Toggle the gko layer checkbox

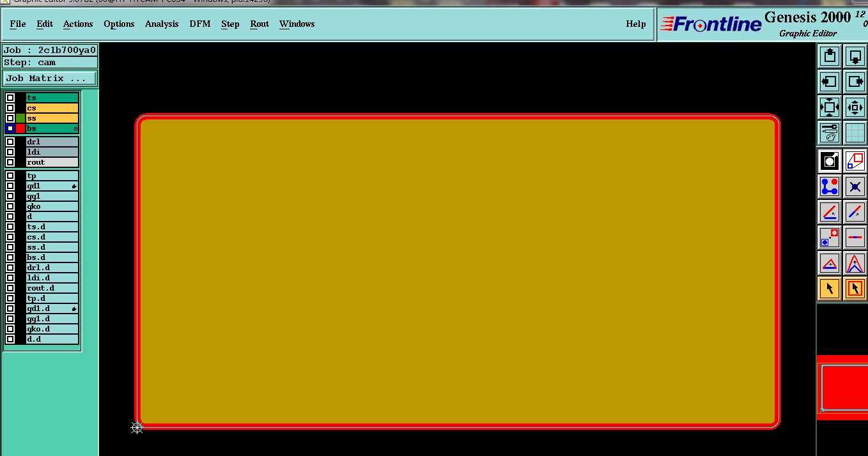[10, 206]
